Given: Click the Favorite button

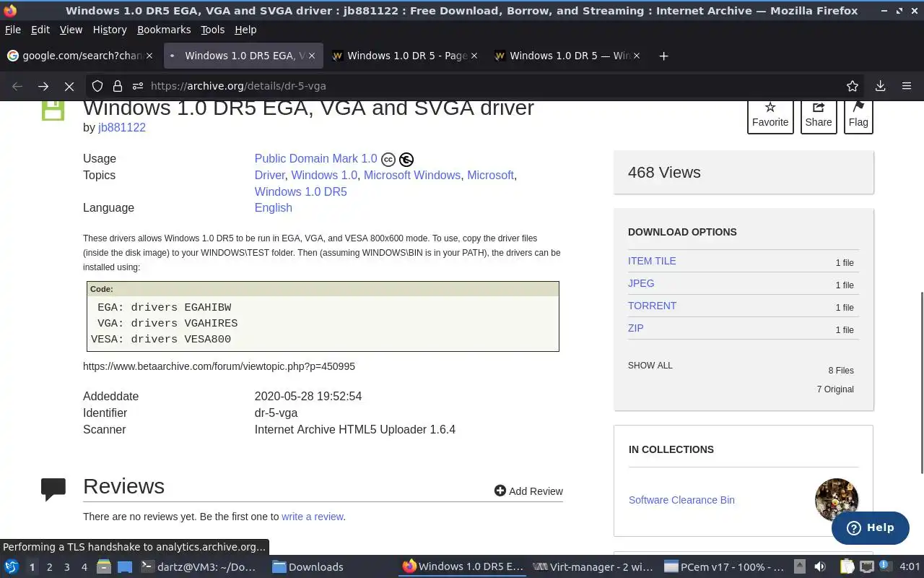Looking at the screenshot, I should point(770,116).
